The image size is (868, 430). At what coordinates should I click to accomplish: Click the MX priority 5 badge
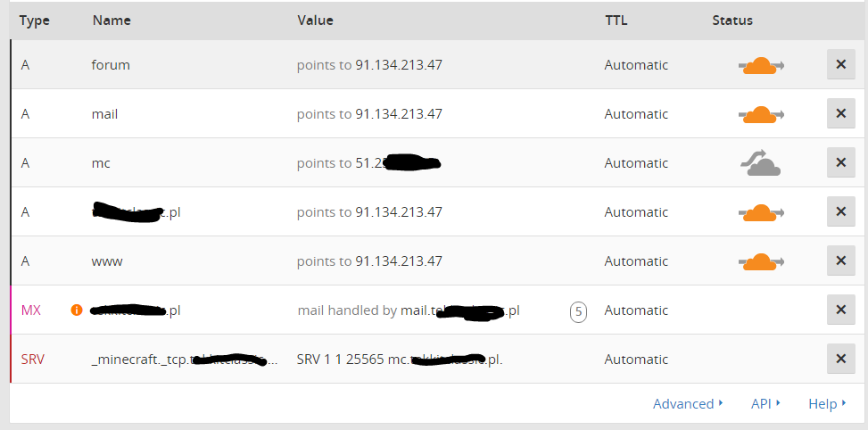click(x=579, y=311)
